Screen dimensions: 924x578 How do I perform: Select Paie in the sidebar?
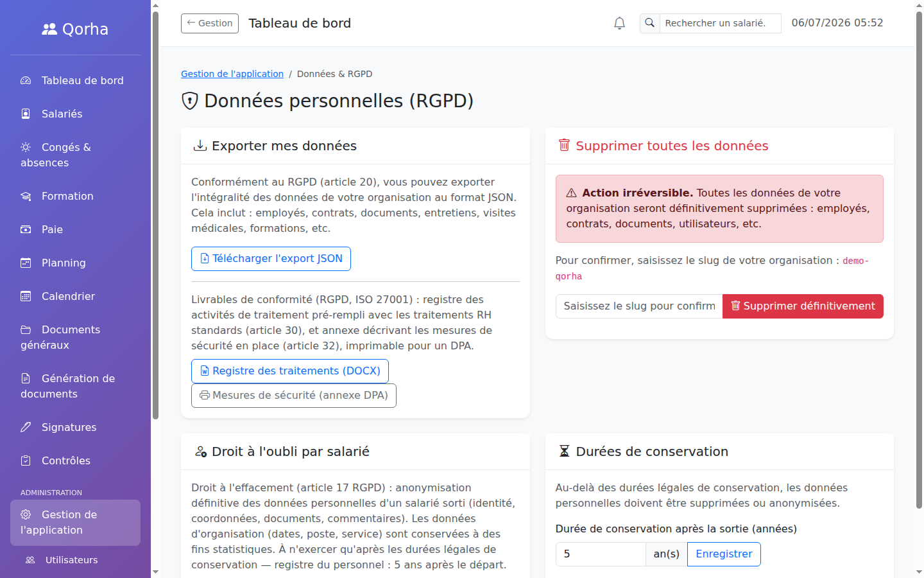click(75, 229)
